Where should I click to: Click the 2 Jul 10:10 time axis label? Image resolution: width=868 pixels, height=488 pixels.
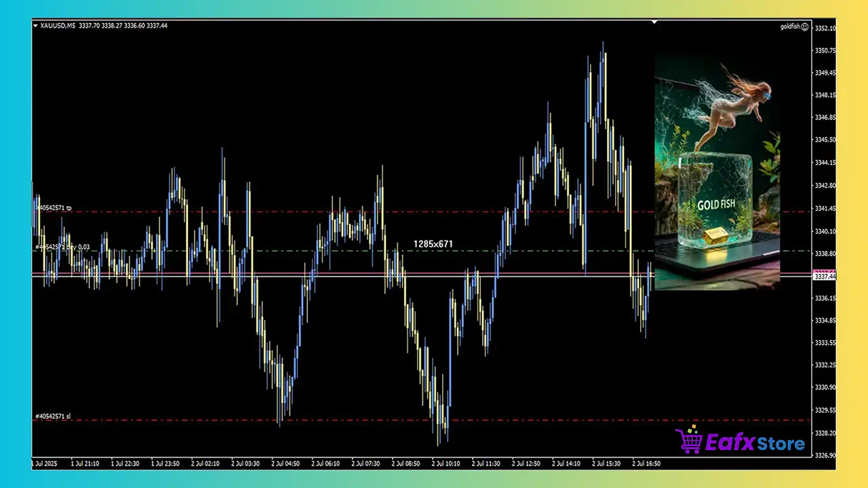(x=446, y=464)
